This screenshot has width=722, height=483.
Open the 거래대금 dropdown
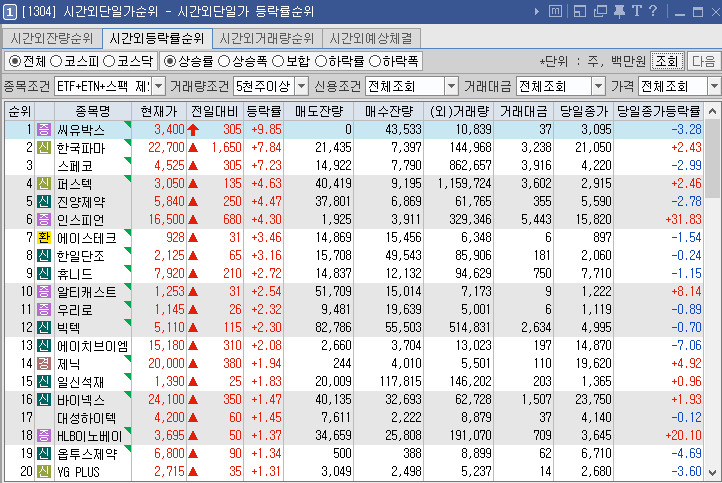(598, 86)
